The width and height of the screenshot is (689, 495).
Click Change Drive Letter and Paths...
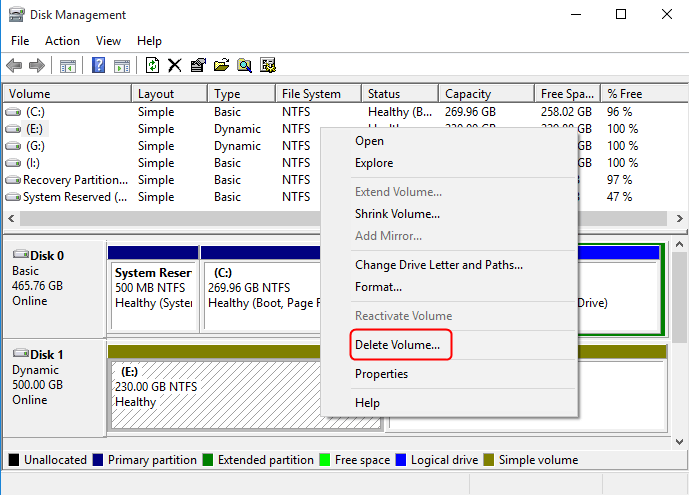pos(438,265)
